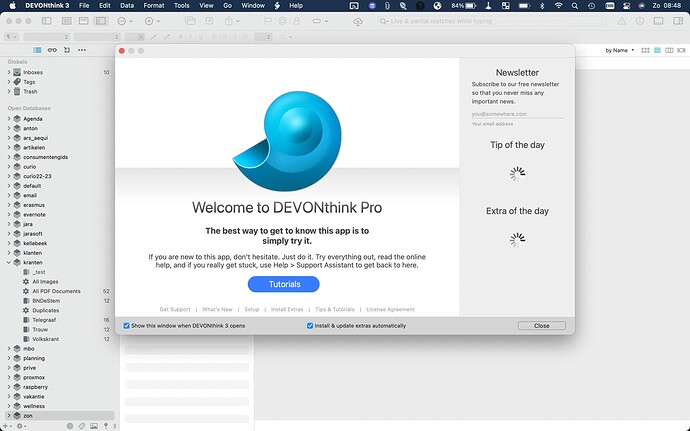This screenshot has width=690, height=431.
Task: Open the script menu icon in menu bar
Action: coord(277,6)
